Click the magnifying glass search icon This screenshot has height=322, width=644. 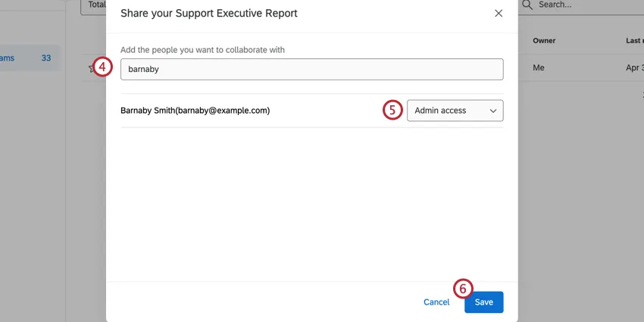tap(527, 5)
